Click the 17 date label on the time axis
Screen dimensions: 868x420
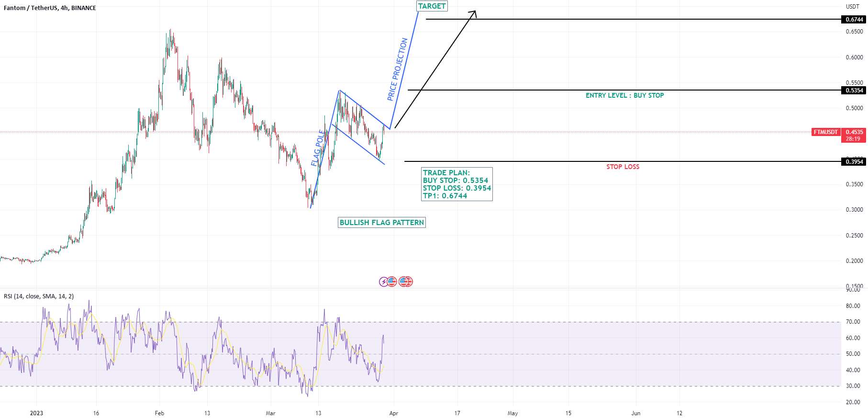457,413
